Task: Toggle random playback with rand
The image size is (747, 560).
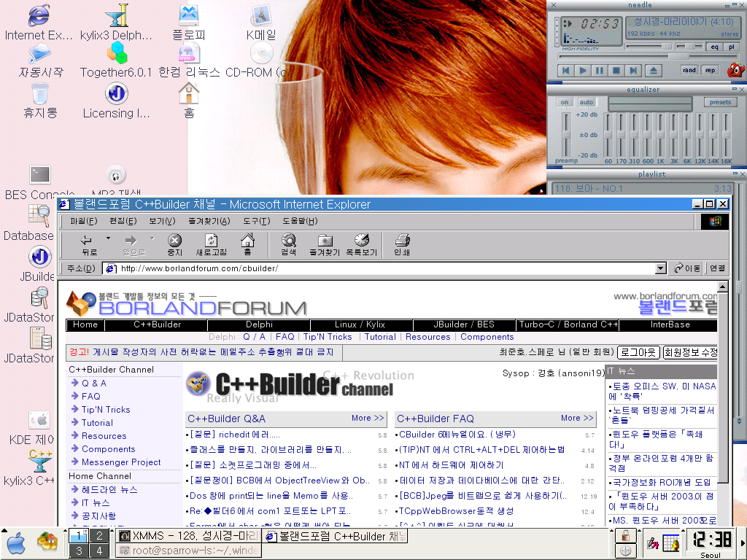Action: click(689, 71)
